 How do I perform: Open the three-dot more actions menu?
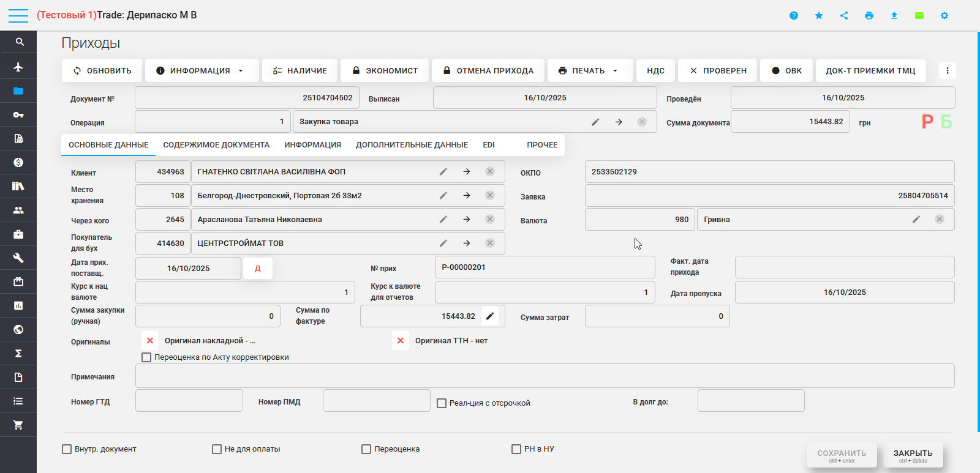[x=948, y=71]
